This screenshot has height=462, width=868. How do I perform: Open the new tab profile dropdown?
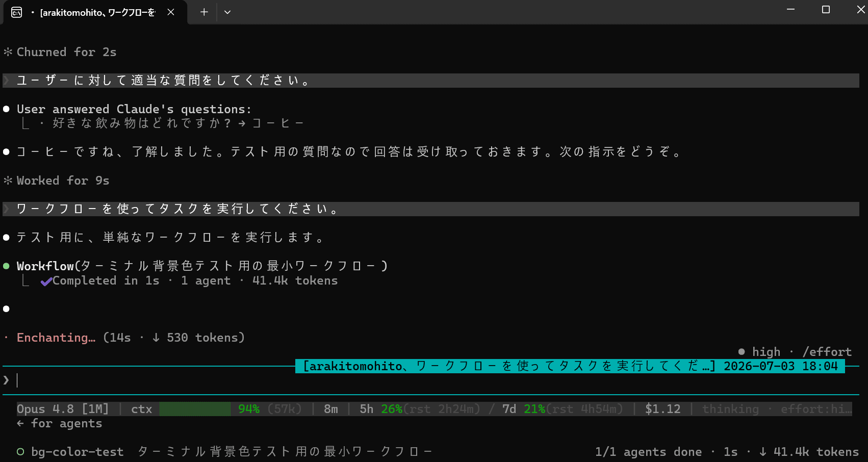point(227,12)
